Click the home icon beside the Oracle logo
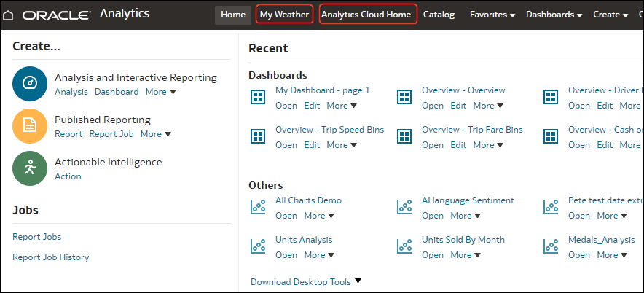The height and width of the screenshot is (293, 644). 9,15
